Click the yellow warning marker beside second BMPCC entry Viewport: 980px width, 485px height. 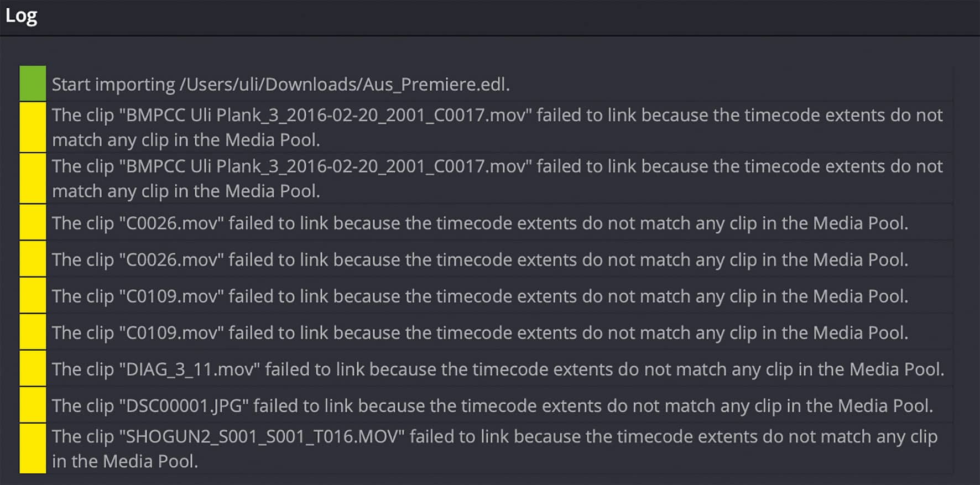click(32, 179)
